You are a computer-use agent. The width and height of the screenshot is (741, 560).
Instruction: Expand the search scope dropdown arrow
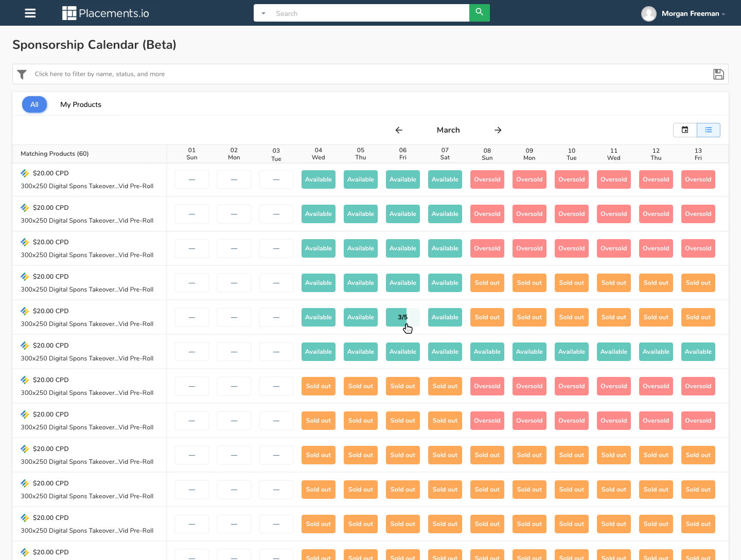[x=263, y=13]
